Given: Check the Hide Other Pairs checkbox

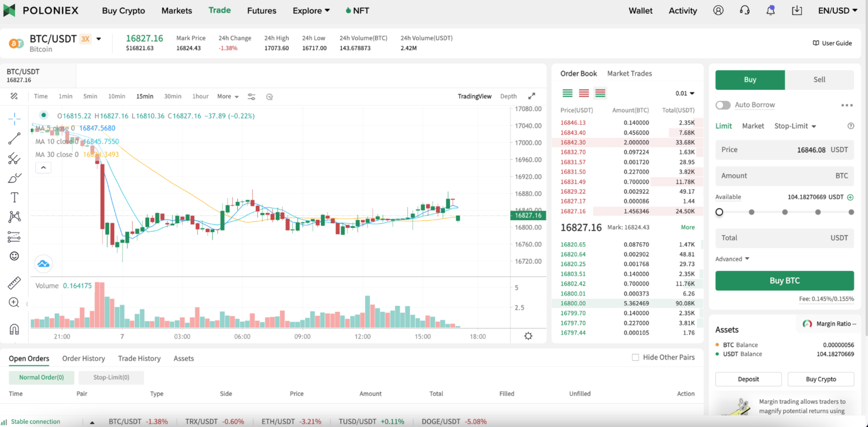Looking at the screenshot, I should [x=635, y=357].
